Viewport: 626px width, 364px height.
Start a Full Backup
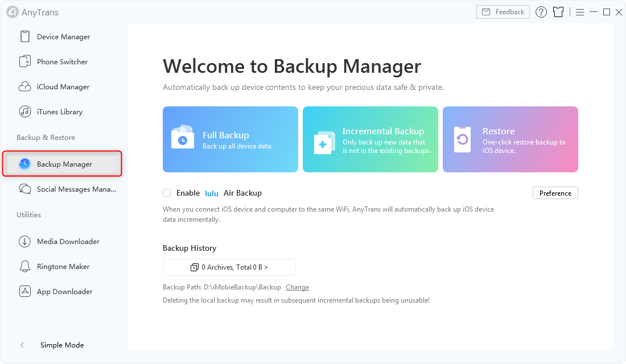230,139
